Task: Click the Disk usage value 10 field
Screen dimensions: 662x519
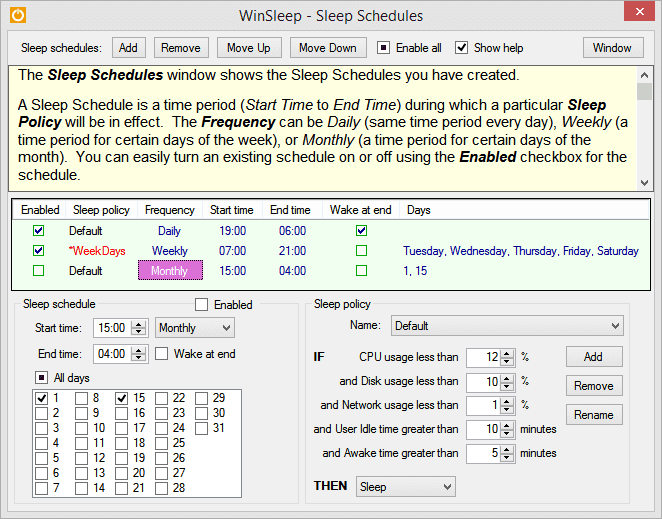Action: [483, 382]
